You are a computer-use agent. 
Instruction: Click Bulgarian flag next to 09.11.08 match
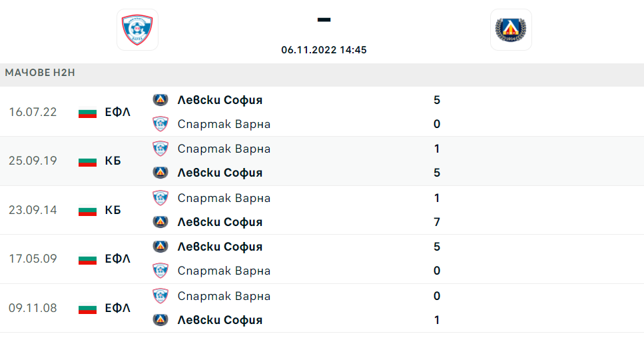pos(87,308)
